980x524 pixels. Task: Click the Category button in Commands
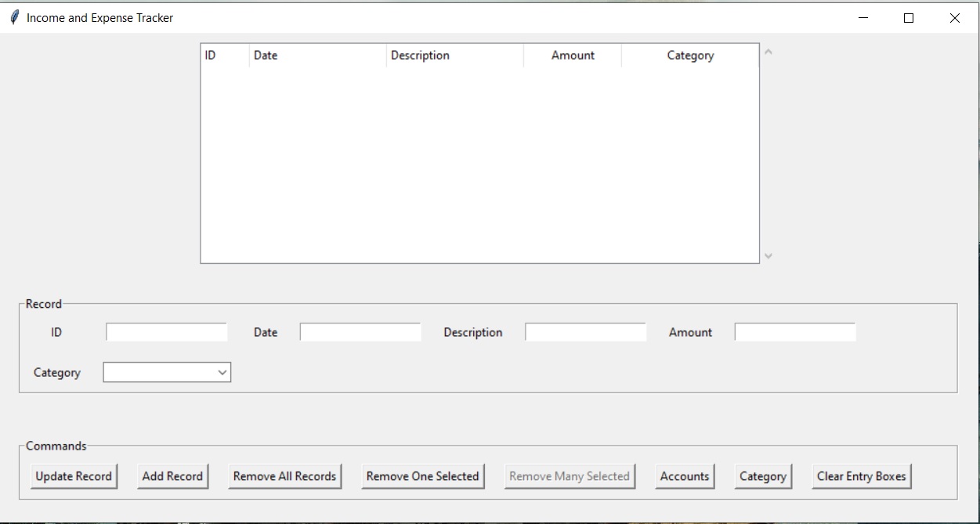point(762,476)
